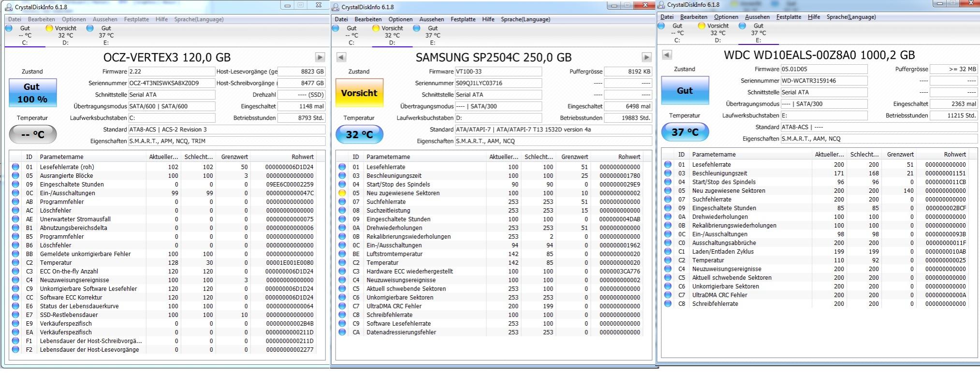Select Gut E: disk in left window
This screenshot has width=980, height=373.
point(103,35)
